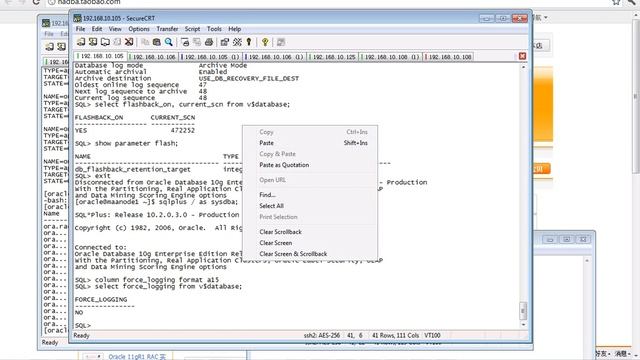640x360 pixels.
Task: Disconnect the session with the red X icon
Action: (129, 42)
